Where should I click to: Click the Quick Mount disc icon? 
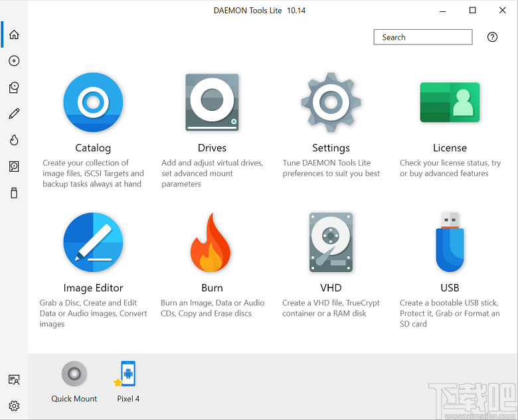74,374
